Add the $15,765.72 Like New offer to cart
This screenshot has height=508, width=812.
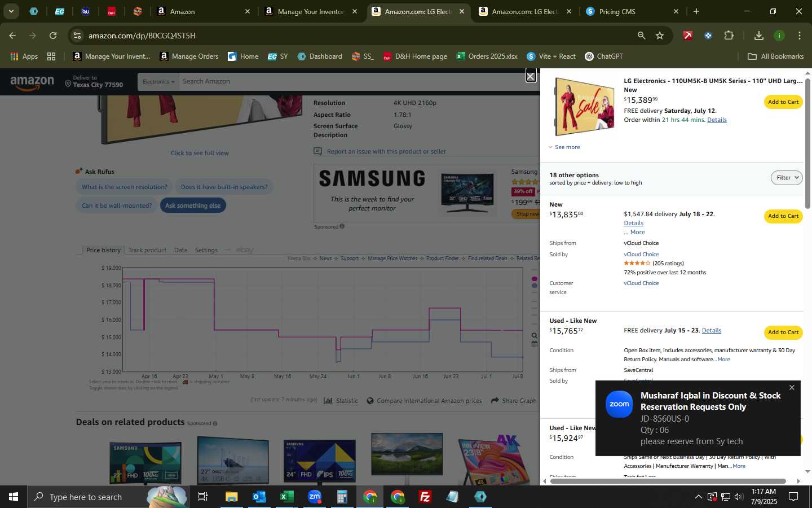pyautogui.click(x=783, y=332)
